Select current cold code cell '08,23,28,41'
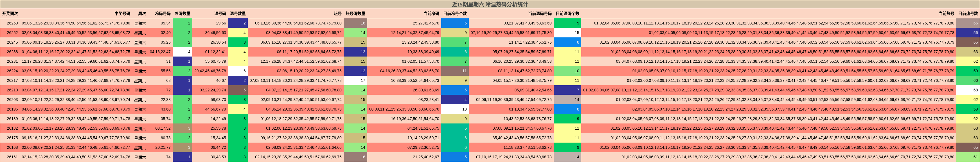The image size is (980, 162). click(404, 100)
